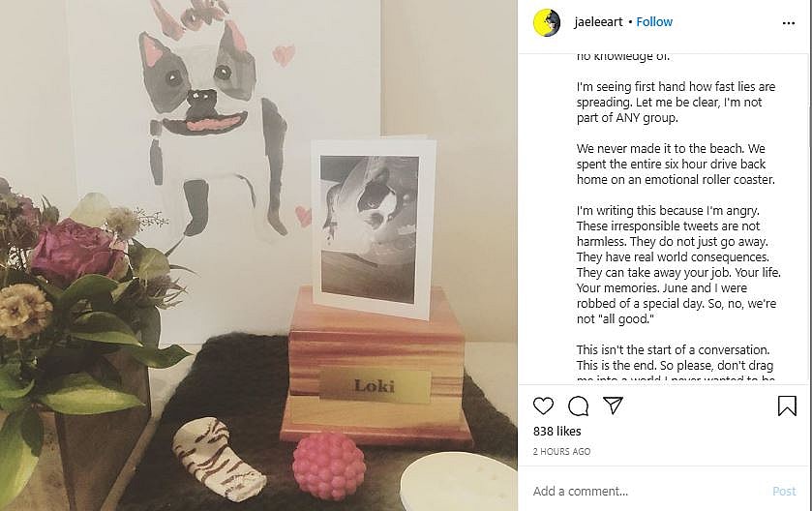
Task: Focus the Add a comment field
Action: pos(647,491)
